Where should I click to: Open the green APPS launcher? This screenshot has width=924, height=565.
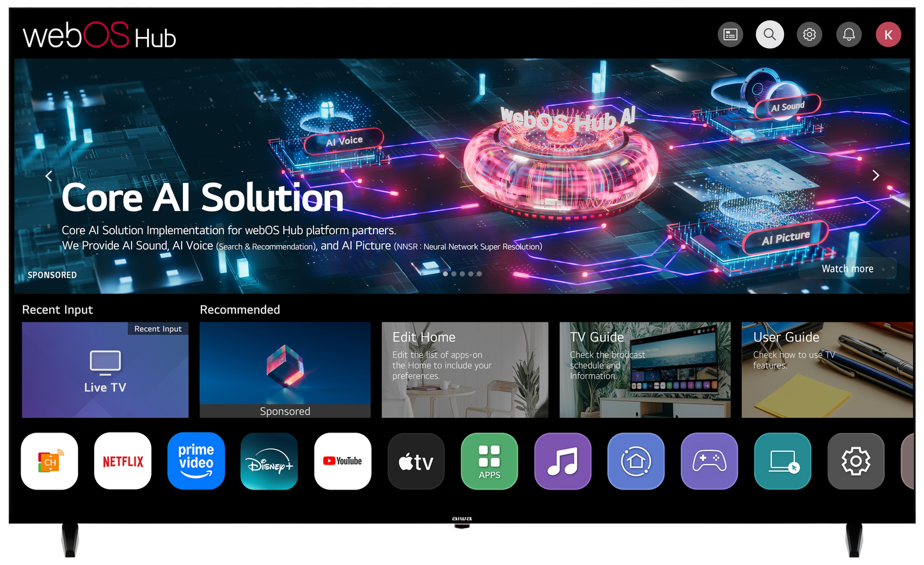(x=489, y=461)
